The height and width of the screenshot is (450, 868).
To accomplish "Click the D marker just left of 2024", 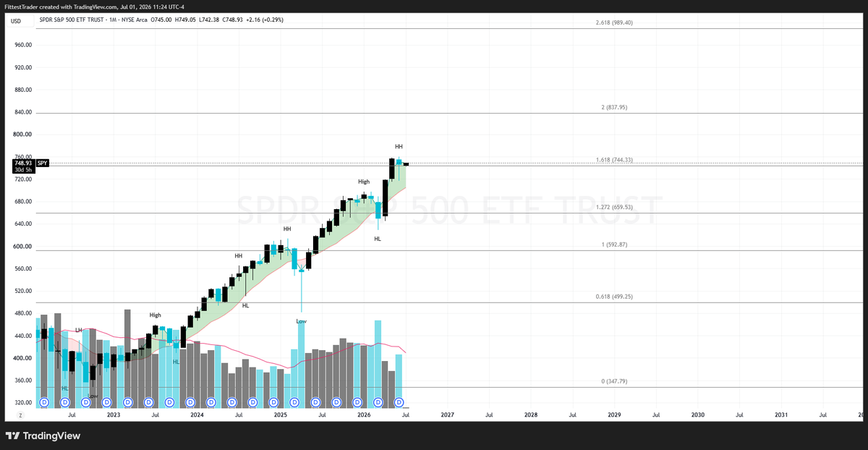I will pos(190,402).
